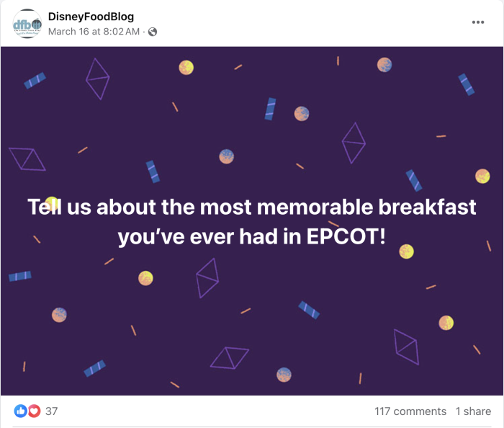
Task: Click the globe public audience icon
Action: (153, 32)
